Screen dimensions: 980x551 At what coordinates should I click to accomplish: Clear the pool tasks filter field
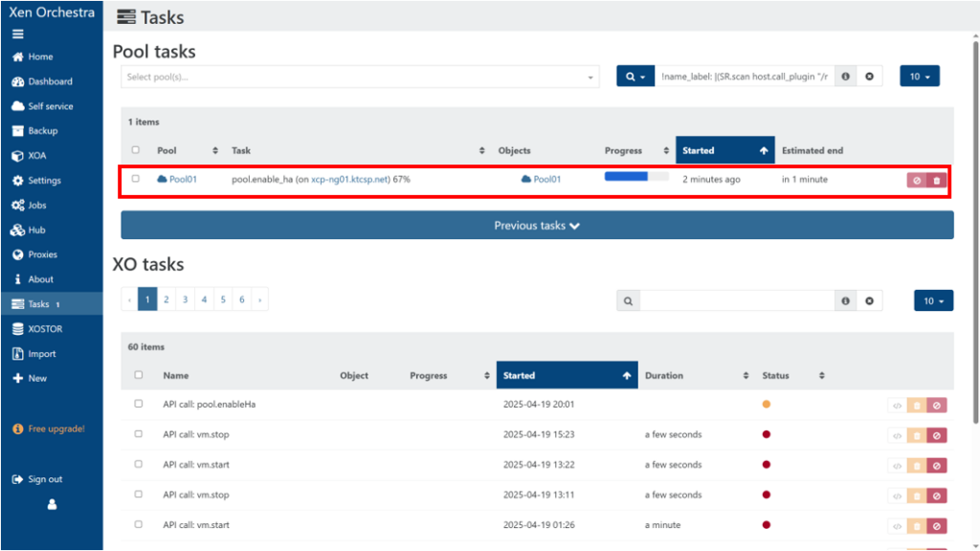pyautogui.click(x=869, y=77)
